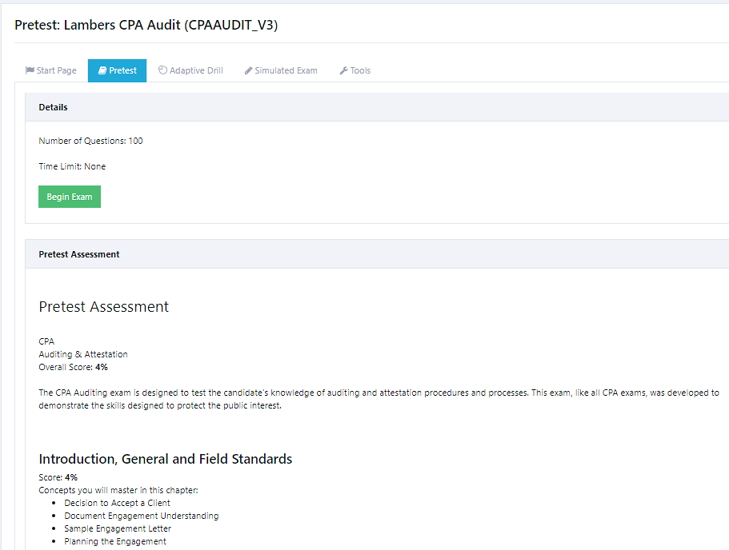Image resolution: width=729 pixels, height=550 pixels.
Task: Click the 'Auditing & Attestation' line
Action: pos(83,354)
